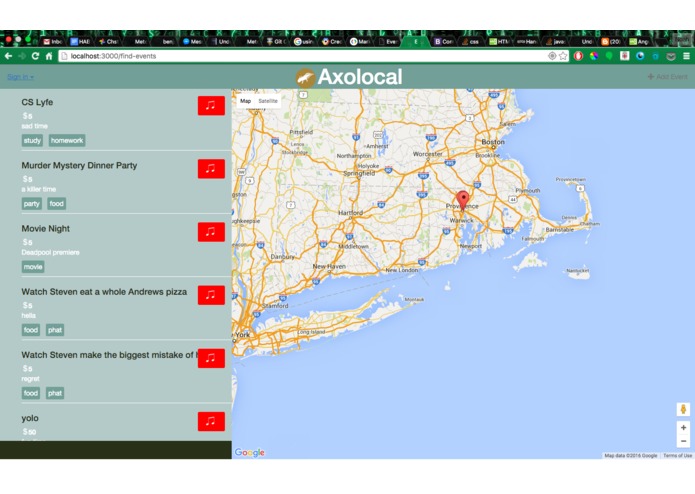The height and width of the screenshot is (494, 695).
Task: Click the music button for Movie Night
Action: click(211, 232)
